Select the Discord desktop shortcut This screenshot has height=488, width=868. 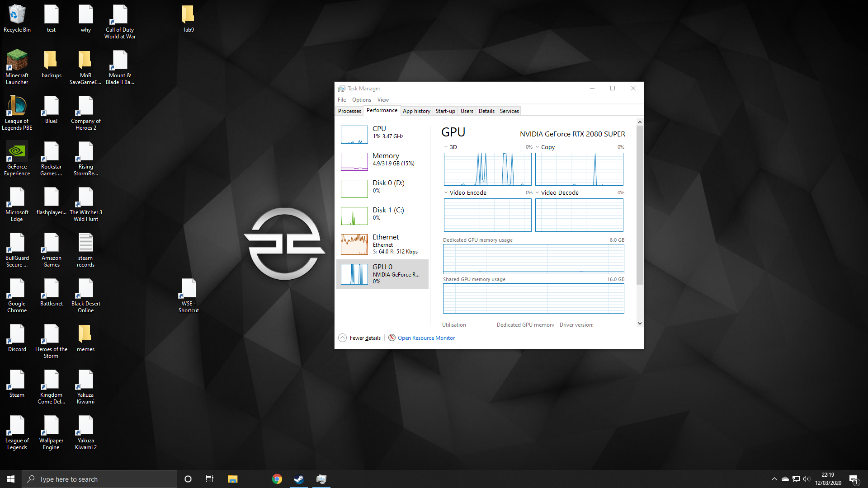point(17,338)
